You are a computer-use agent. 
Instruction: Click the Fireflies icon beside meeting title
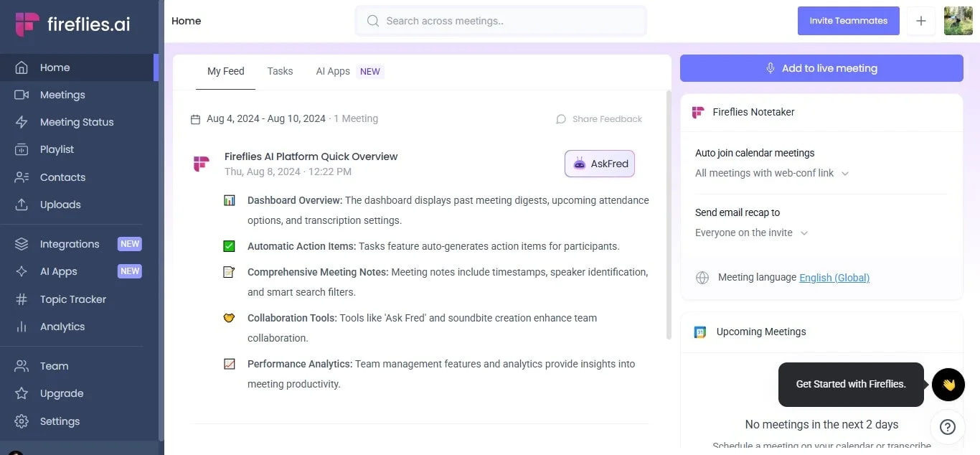(202, 164)
